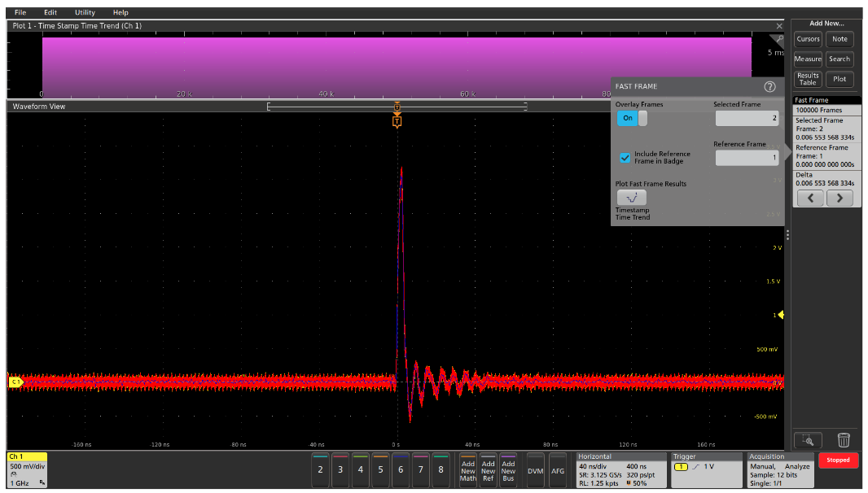
Task: Open the Horizontal settings badge
Action: pyautogui.click(x=620, y=469)
